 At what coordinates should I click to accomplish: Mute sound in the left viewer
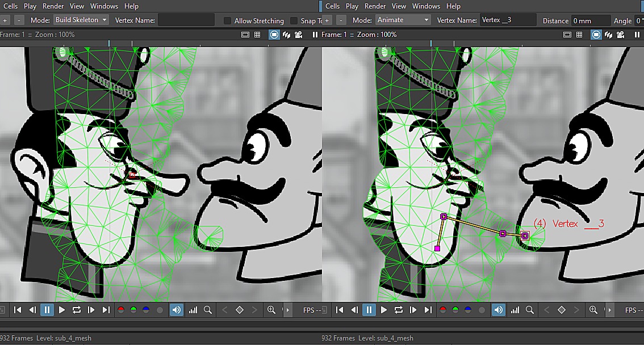[x=177, y=310]
